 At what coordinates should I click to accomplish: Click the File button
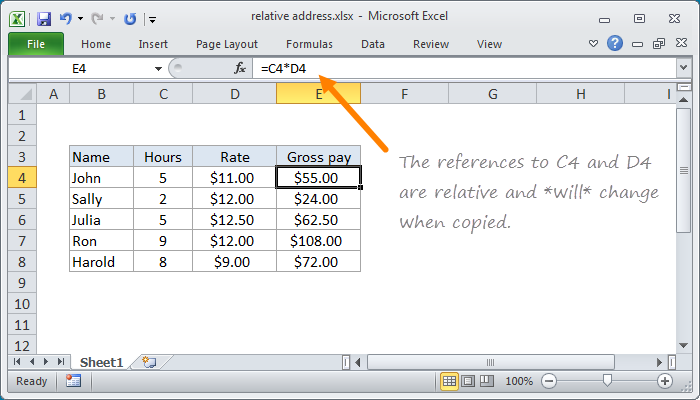click(35, 44)
